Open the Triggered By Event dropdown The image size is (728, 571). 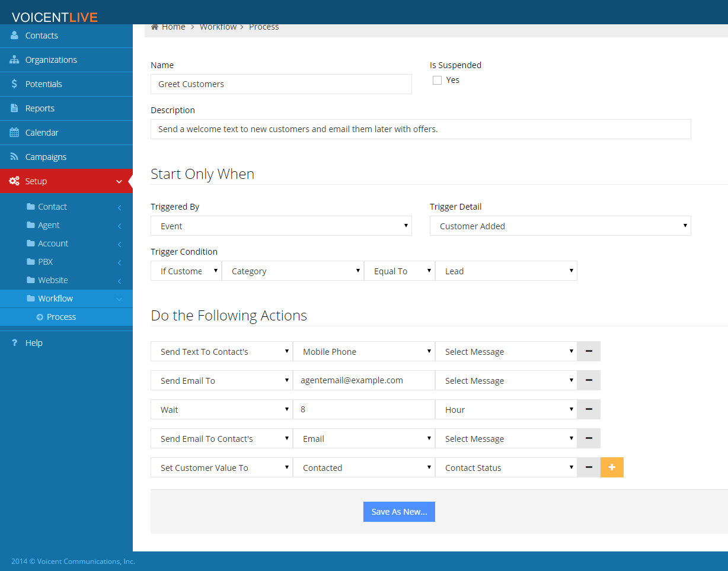[281, 226]
